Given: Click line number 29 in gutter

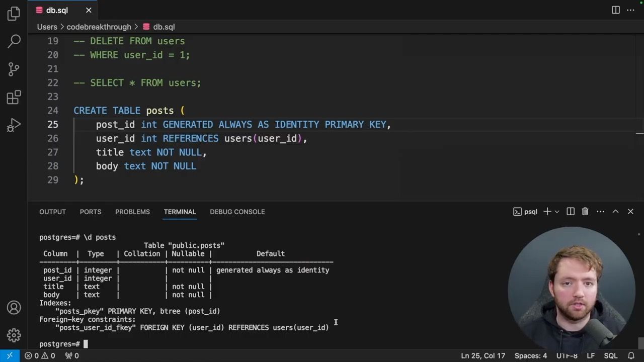Looking at the screenshot, I should [x=53, y=180].
